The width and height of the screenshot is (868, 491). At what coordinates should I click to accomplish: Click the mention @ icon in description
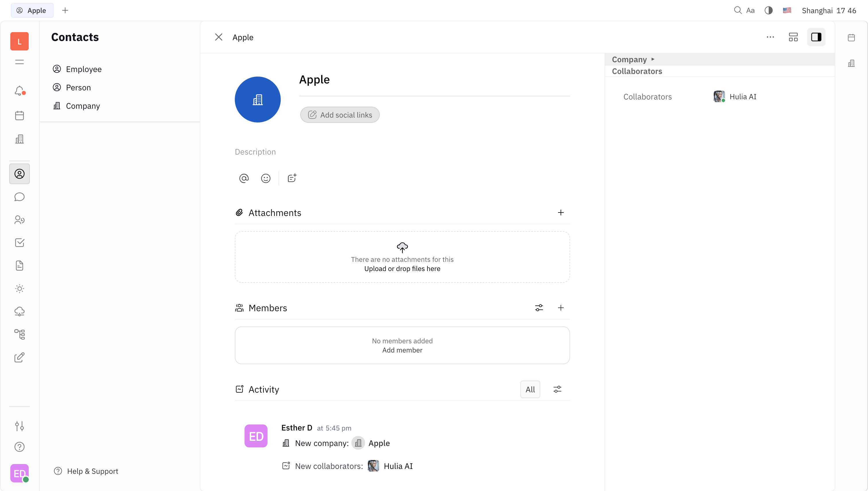point(244,178)
